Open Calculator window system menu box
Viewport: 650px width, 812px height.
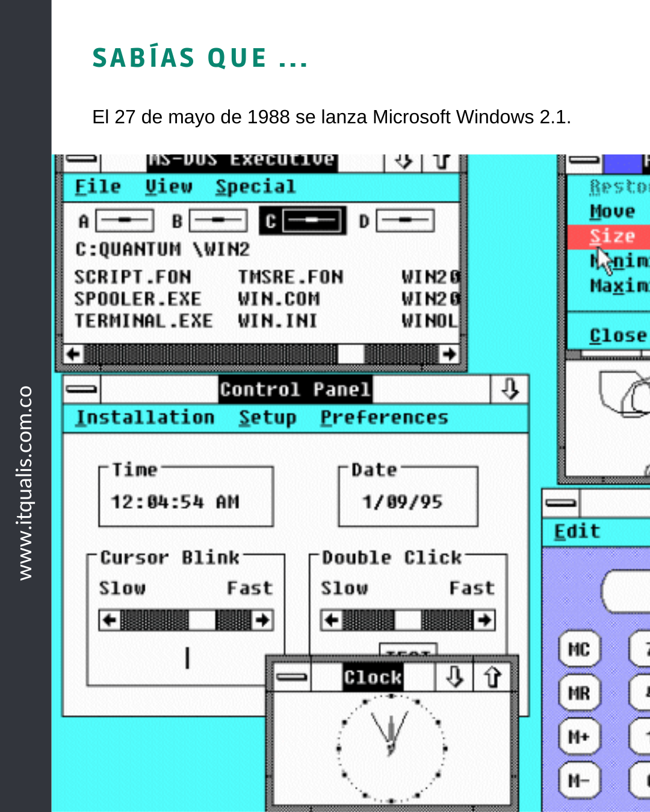coord(561,503)
